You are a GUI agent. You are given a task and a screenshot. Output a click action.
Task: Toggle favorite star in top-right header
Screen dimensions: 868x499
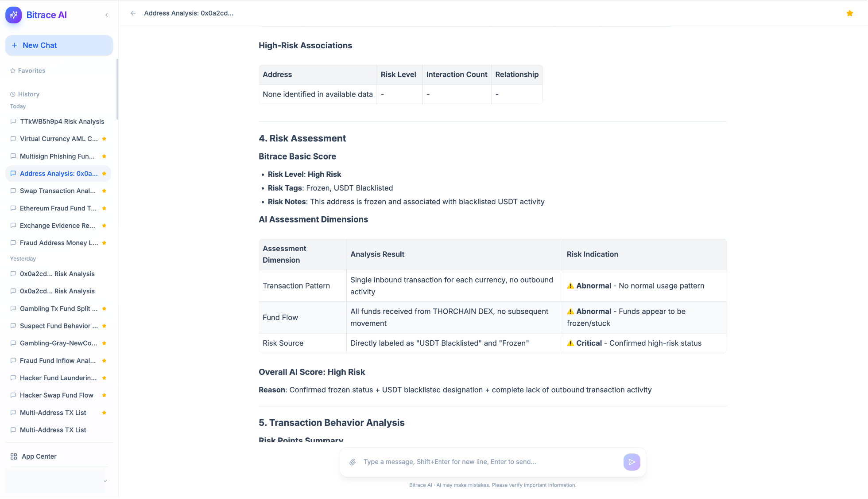[x=849, y=13]
